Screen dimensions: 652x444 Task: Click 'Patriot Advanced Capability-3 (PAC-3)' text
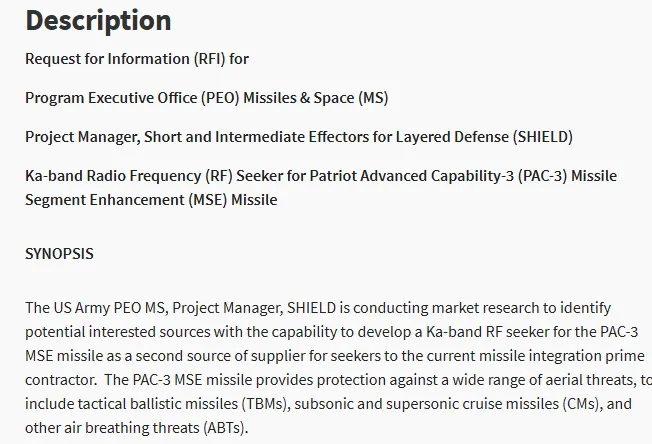[x=438, y=176]
